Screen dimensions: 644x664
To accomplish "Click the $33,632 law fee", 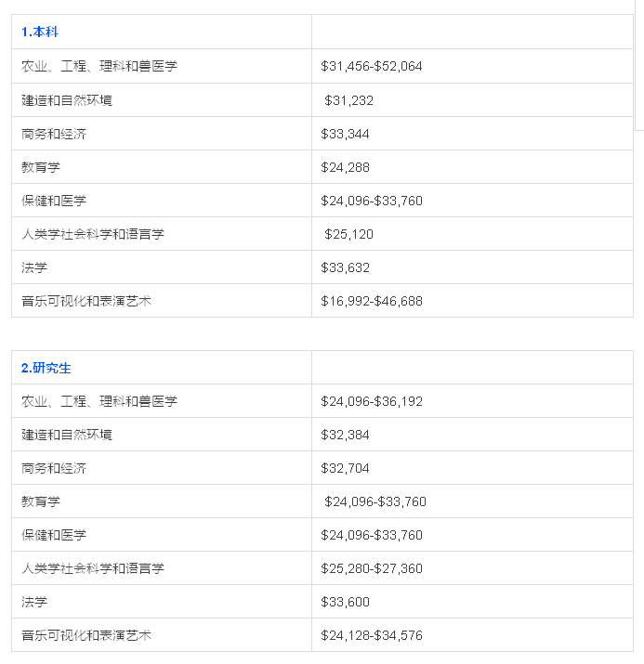I will pos(345,267).
